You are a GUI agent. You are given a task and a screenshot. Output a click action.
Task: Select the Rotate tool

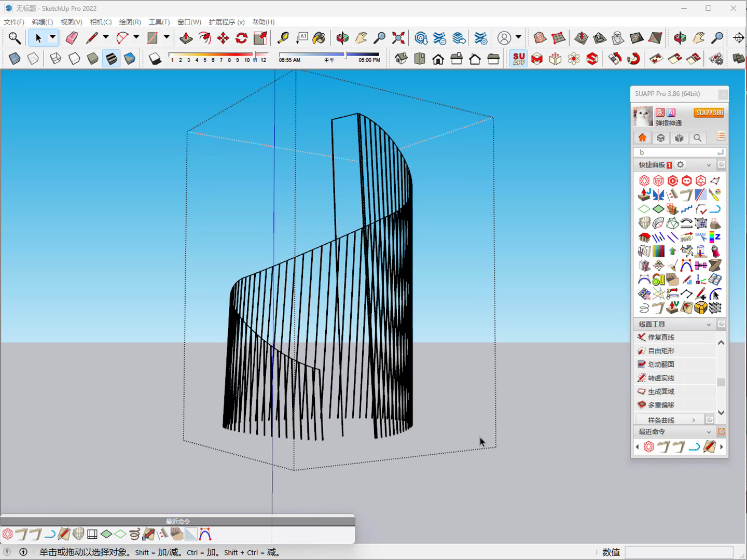pos(242,38)
